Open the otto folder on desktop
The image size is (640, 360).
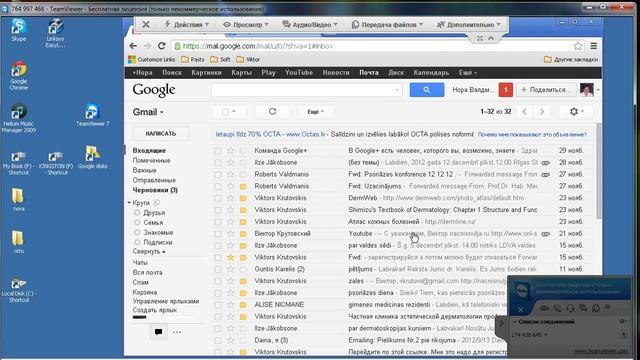18,242
